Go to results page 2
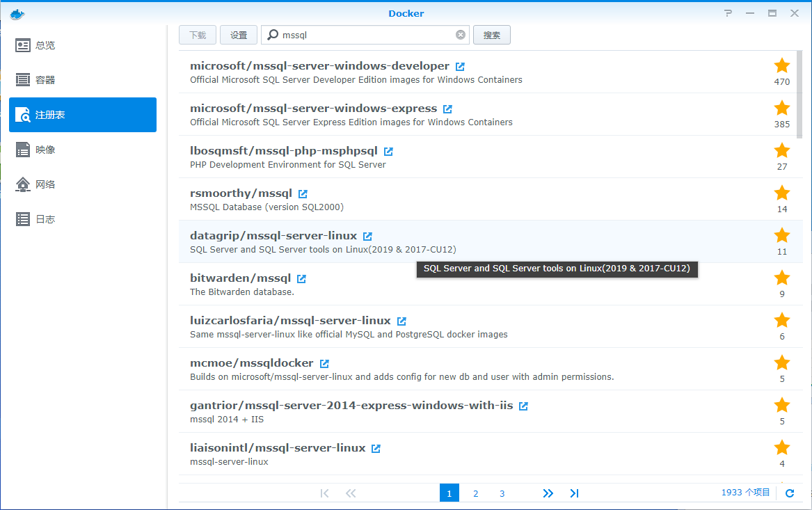The width and height of the screenshot is (812, 510). coord(475,493)
